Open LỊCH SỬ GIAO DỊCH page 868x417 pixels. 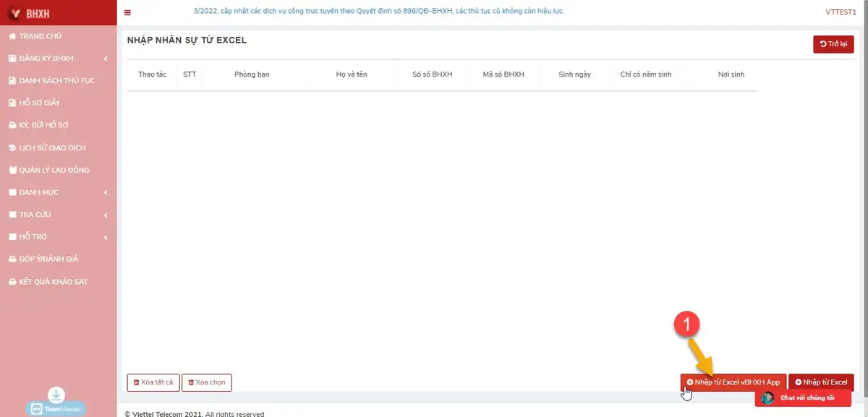click(x=53, y=147)
